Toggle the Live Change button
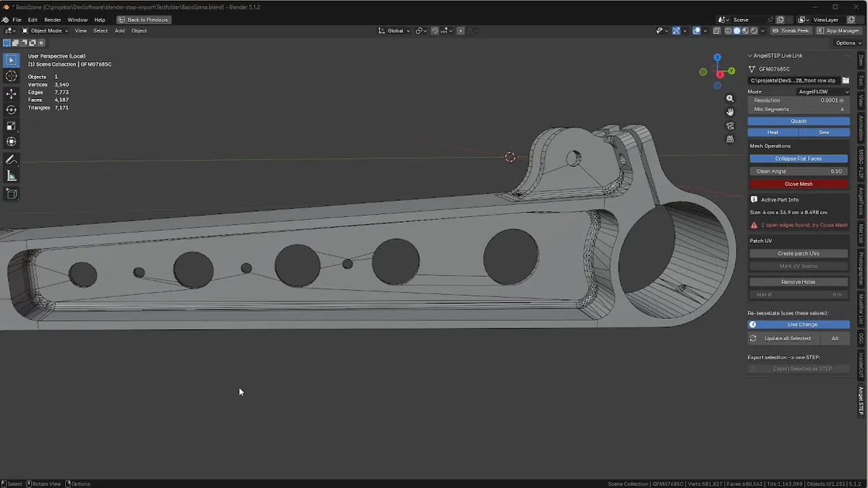The width and height of the screenshot is (868, 488). click(799, 325)
